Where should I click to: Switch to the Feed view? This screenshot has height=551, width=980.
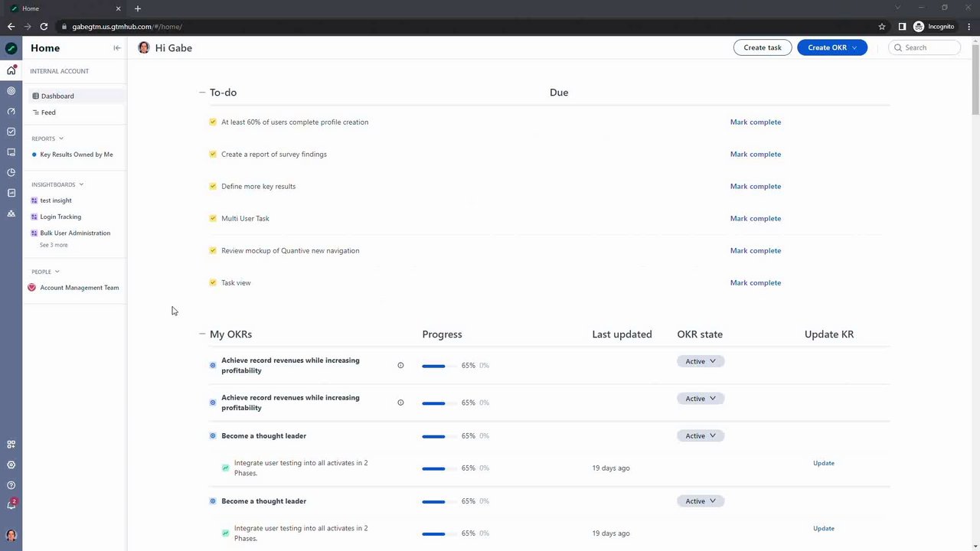click(x=48, y=112)
